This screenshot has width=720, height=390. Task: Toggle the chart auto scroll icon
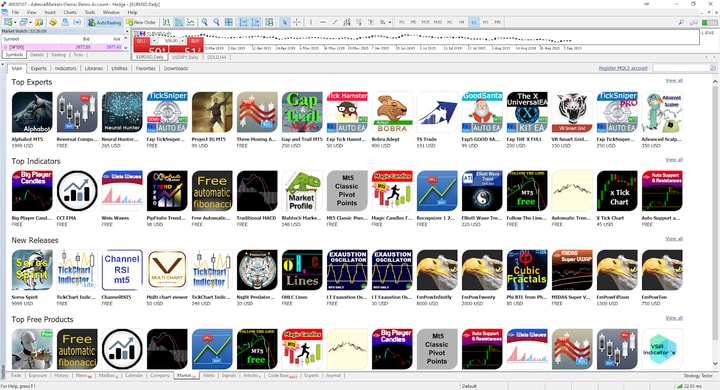[243, 22]
